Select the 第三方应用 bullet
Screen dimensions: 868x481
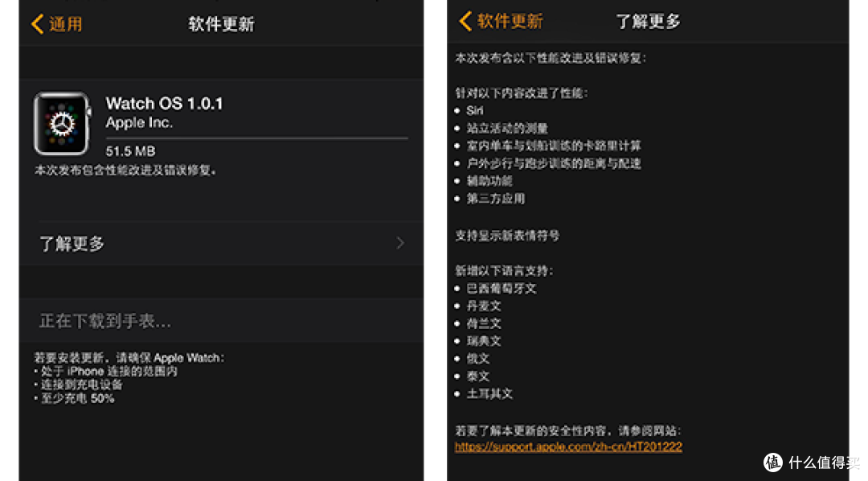(x=495, y=199)
